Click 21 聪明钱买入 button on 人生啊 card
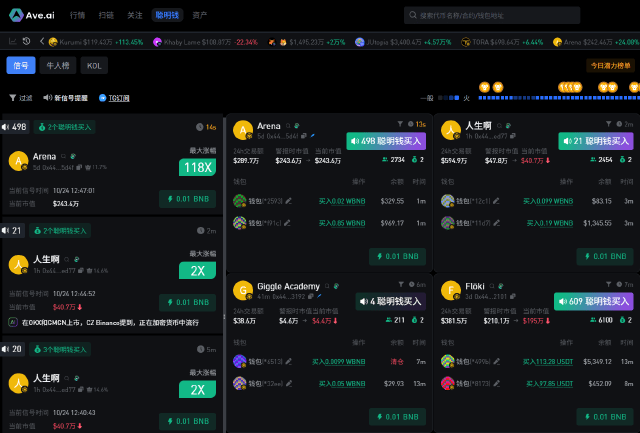The width and height of the screenshot is (640, 433). click(596, 141)
